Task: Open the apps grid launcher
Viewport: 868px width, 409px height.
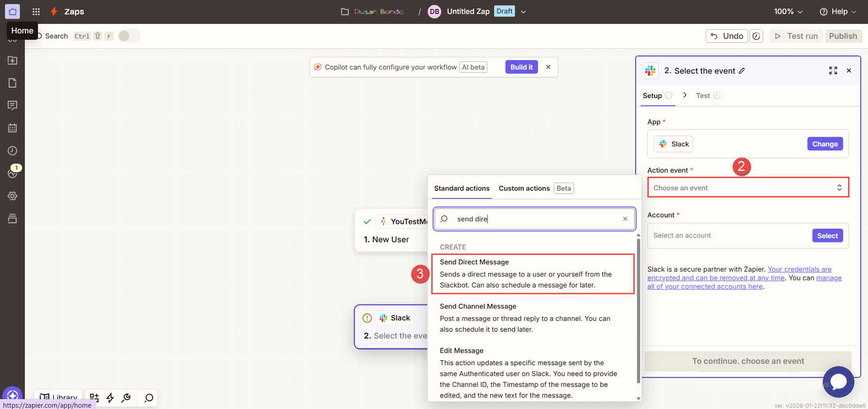Action: 36,11
